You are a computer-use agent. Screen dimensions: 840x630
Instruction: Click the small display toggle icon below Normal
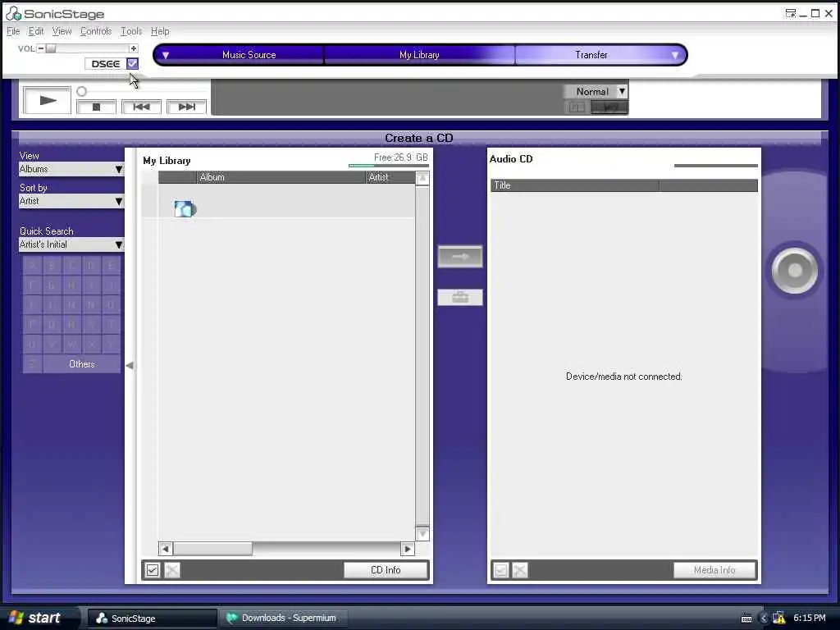tap(577, 107)
